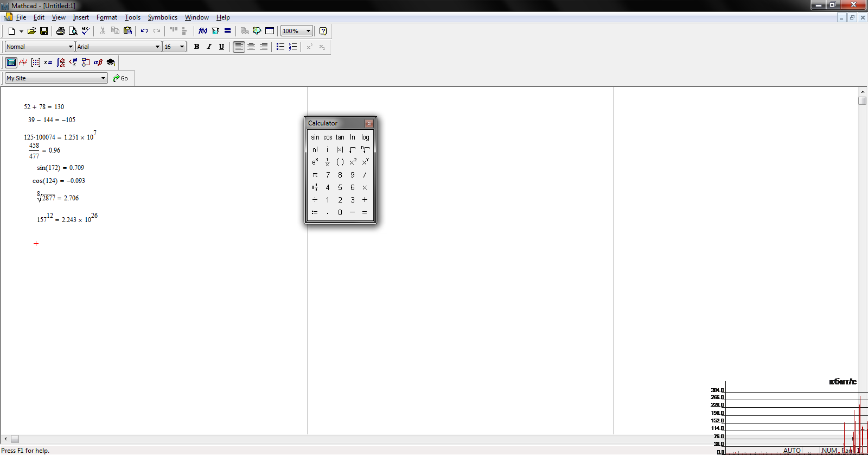
Task: Open a file with folder icon
Action: pyautogui.click(x=31, y=31)
